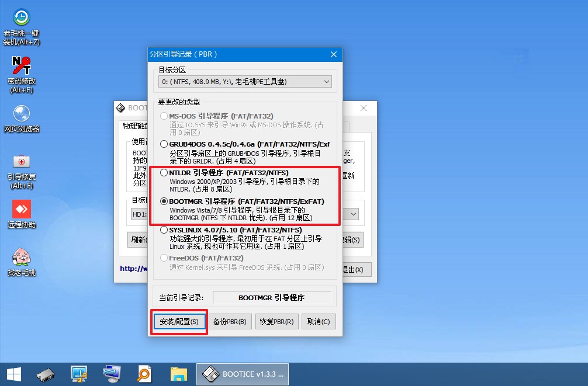Image resolution: width=588 pixels, height=386 pixels.
Task: Open 引导修复 (Alt+F) desktop icon
Action: (22, 171)
